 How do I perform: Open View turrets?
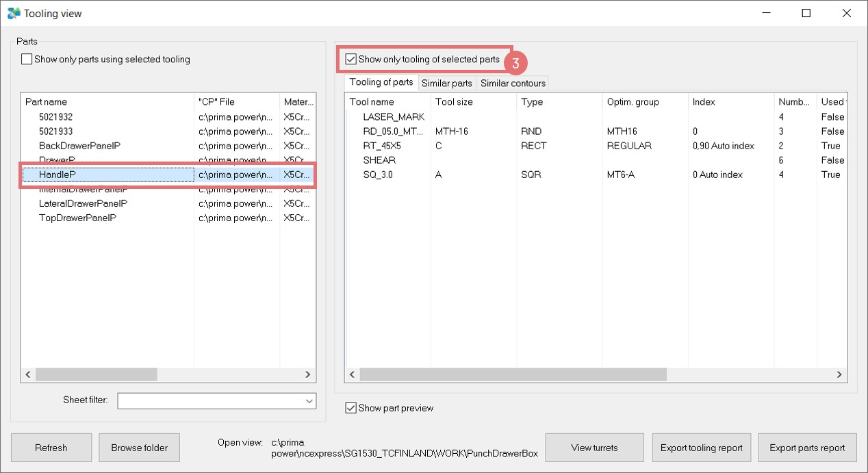point(594,448)
